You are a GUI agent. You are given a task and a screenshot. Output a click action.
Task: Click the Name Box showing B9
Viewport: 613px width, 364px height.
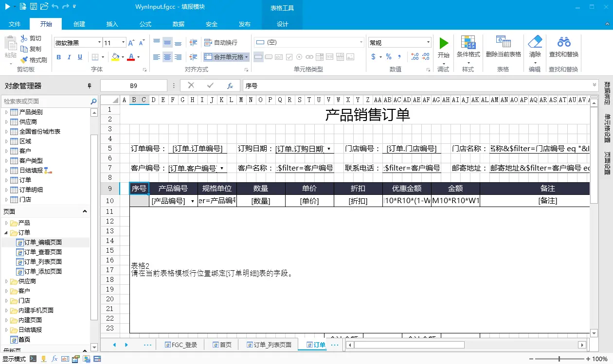[133, 86]
